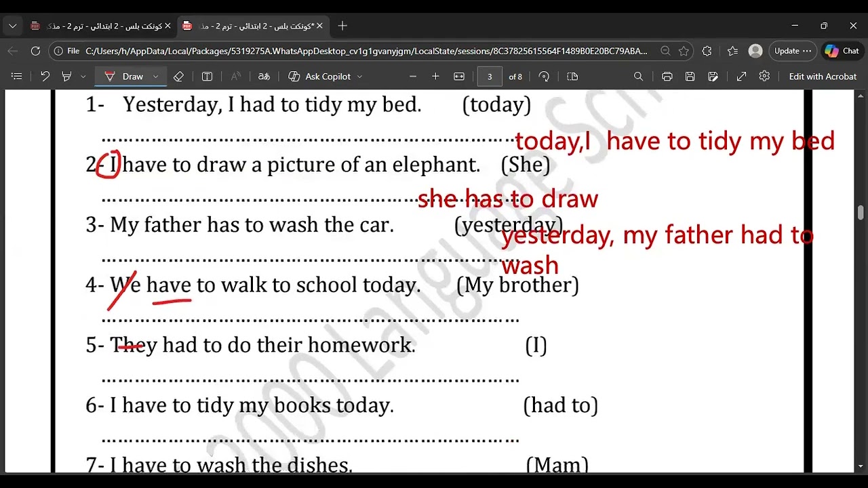Close the second active PDF tab

pos(319,26)
